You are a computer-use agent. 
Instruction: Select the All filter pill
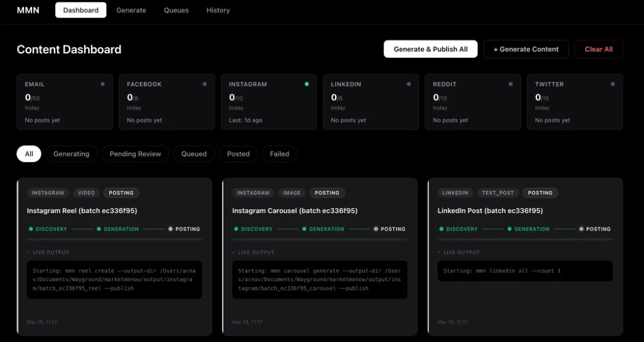(29, 154)
